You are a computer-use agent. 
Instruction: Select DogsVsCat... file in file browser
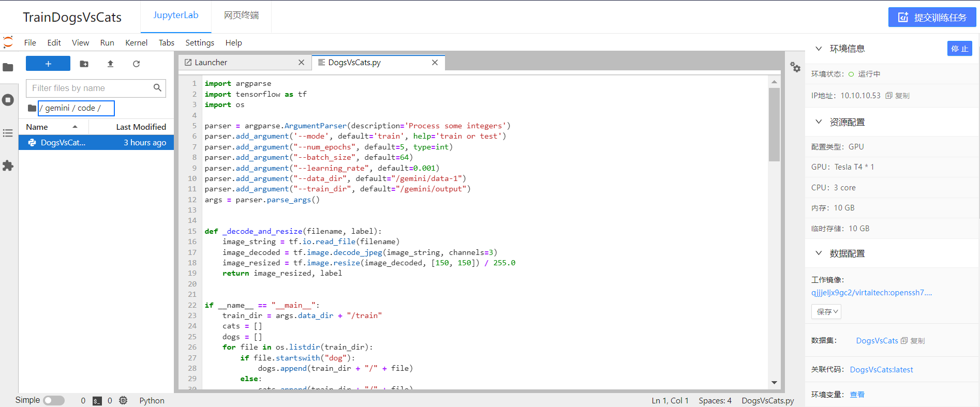[x=96, y=143]
